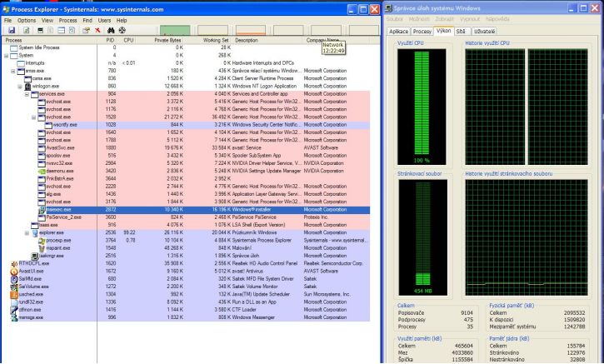Collapse the services.exe tree node

pos(27,94)
